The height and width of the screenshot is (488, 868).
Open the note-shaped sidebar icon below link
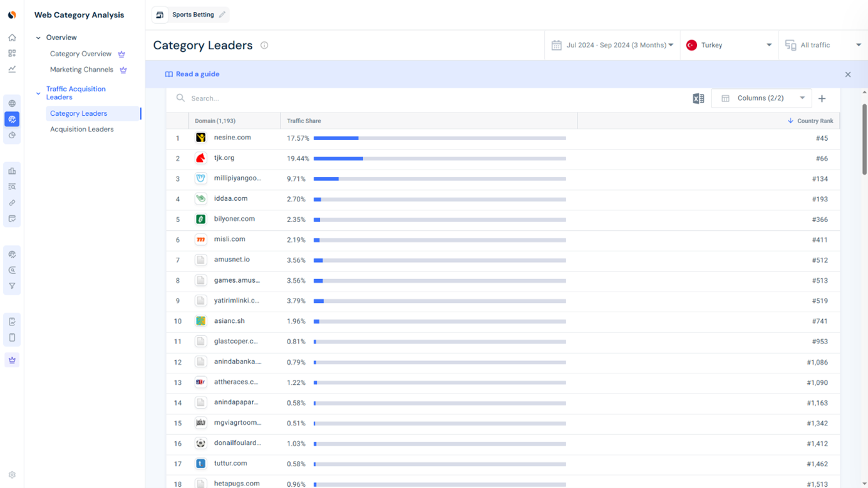click(x=12, y=219)
